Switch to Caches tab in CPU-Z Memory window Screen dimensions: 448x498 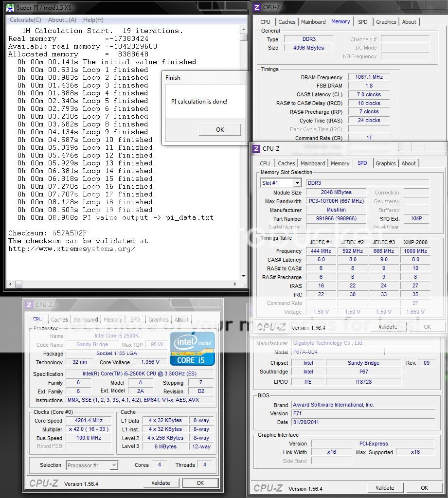[x=287, y=22]
